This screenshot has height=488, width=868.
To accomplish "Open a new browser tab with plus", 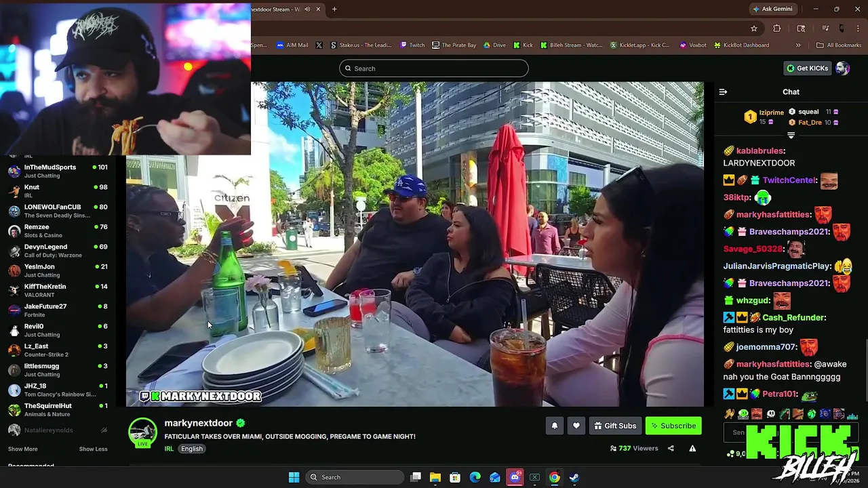I will click(x=334, y=9).
